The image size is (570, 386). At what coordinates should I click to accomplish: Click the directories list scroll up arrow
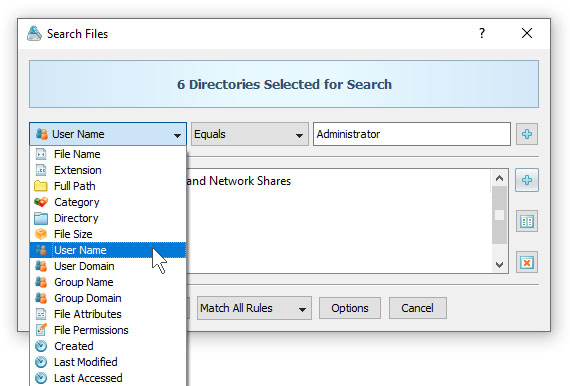499,178
